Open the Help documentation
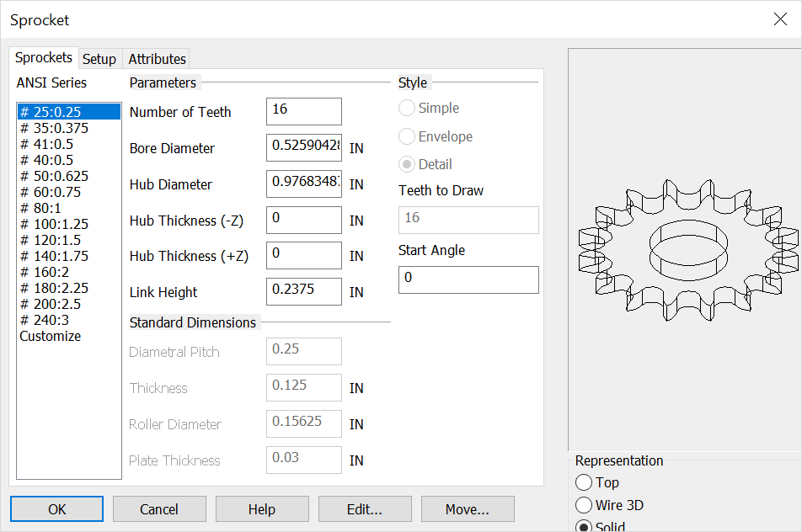The height and width of the screenshot is (532, 802). 261,508
